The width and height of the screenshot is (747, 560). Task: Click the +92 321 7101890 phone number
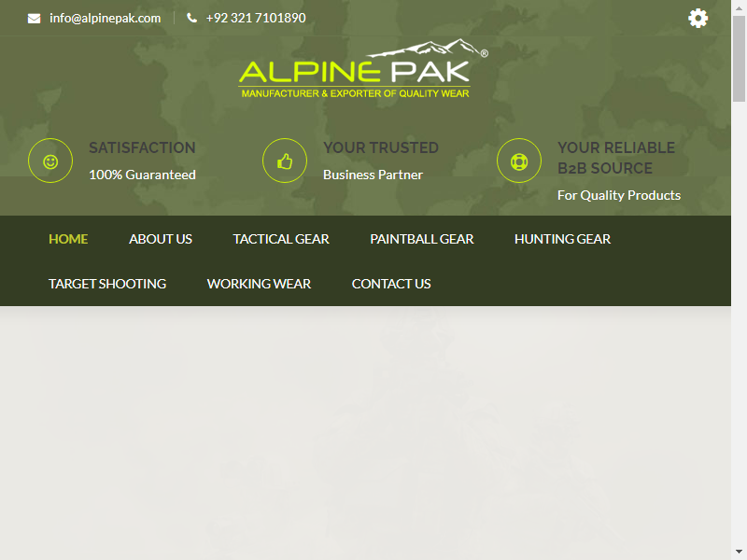coord(256,18)
